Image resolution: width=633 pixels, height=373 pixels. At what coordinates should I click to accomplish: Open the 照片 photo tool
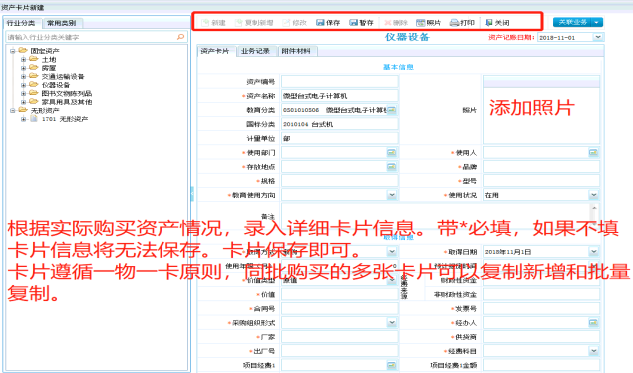tap(428, 23)
